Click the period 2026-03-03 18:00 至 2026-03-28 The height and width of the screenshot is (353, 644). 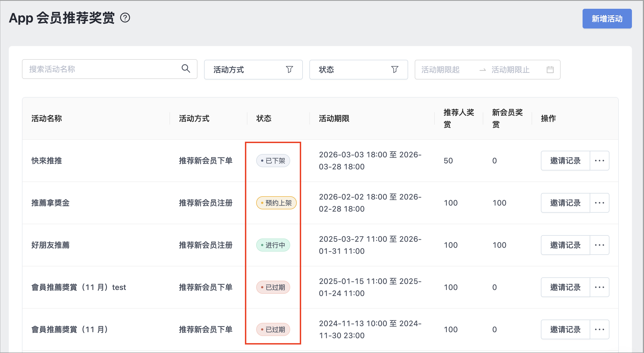coord(370,161)
